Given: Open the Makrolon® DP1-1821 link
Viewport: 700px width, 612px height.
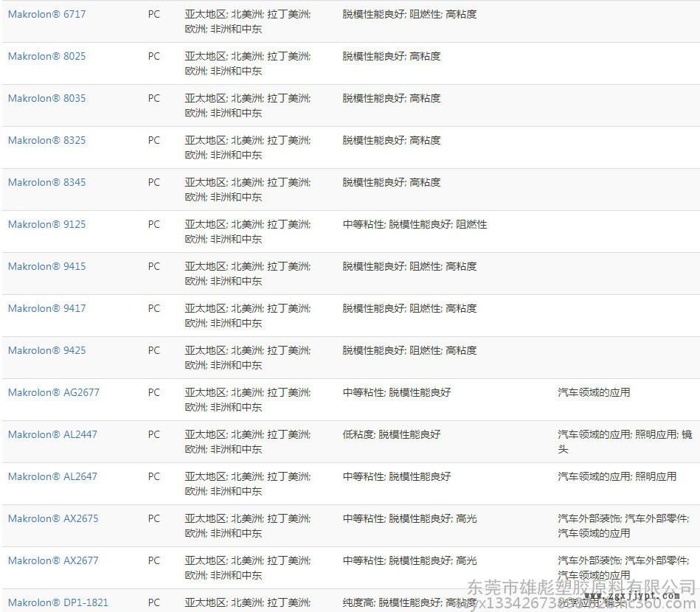Looking at the screenshot, I should pos(58,602).
